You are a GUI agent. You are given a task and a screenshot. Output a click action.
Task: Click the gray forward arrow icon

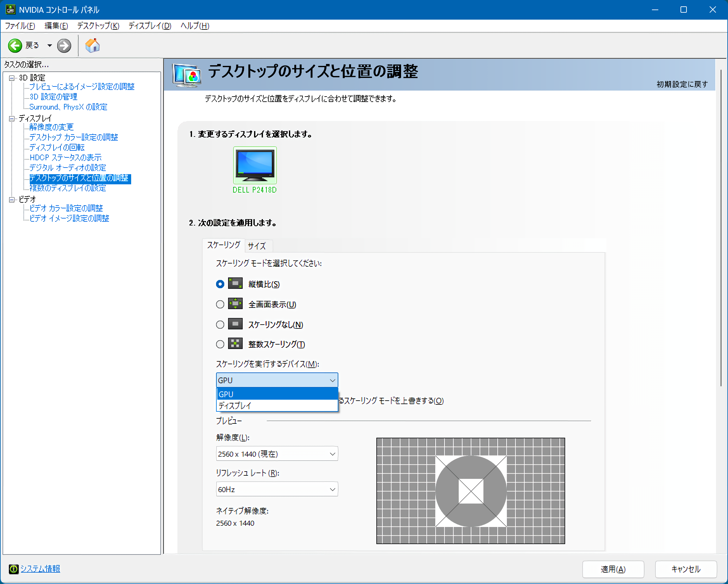pyautogui.click(x=64, y=46)
